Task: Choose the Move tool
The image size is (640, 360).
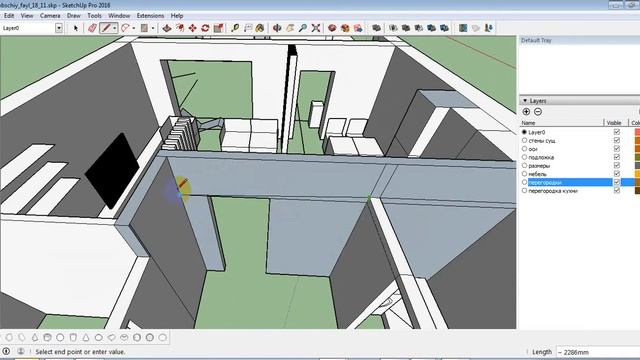Action: (x=192, y=28)
